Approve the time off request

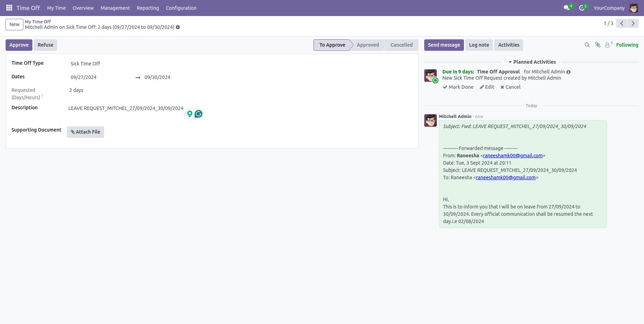(19, 45)
